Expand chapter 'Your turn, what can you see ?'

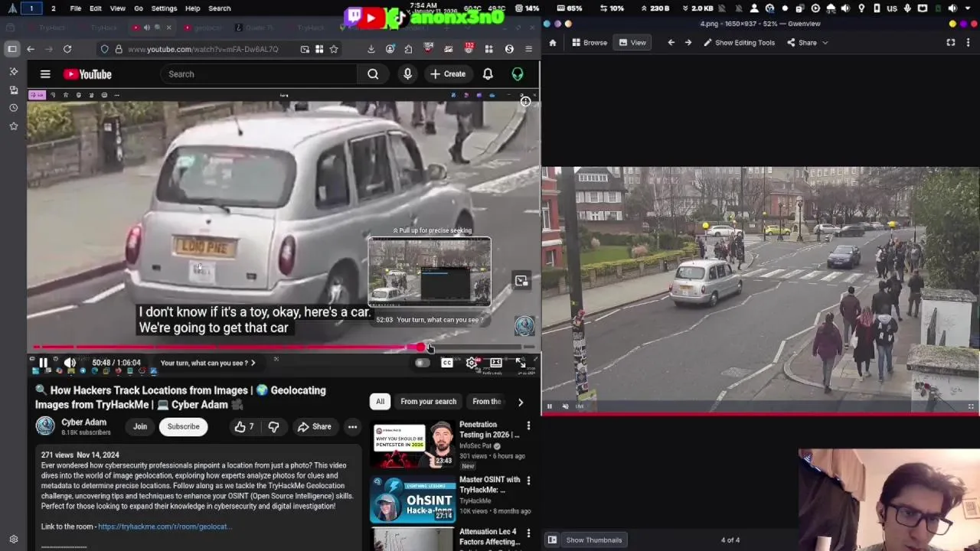208,363
